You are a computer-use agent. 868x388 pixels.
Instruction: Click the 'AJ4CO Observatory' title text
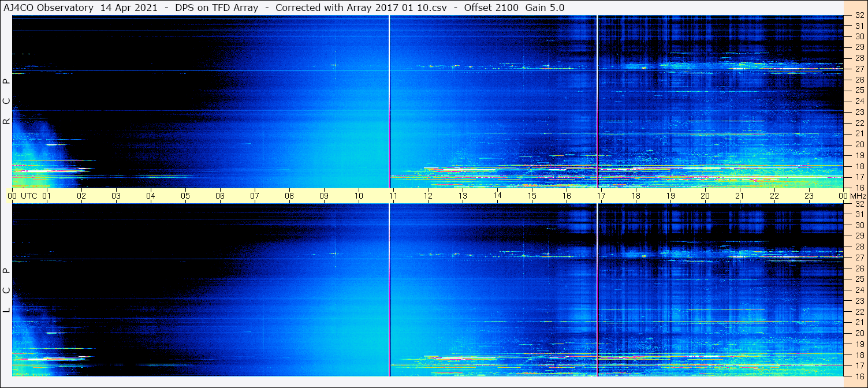point(49,8)
